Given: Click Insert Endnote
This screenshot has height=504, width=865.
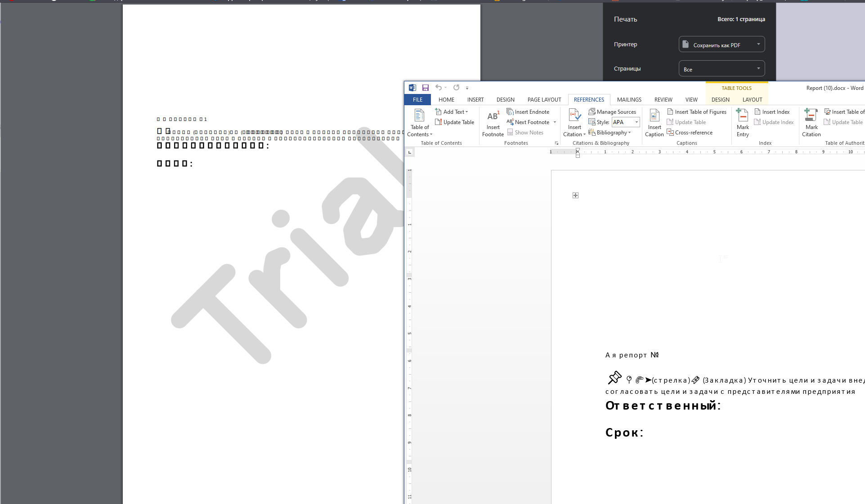Looking at the screenshot, I should [x=528, y=112].
